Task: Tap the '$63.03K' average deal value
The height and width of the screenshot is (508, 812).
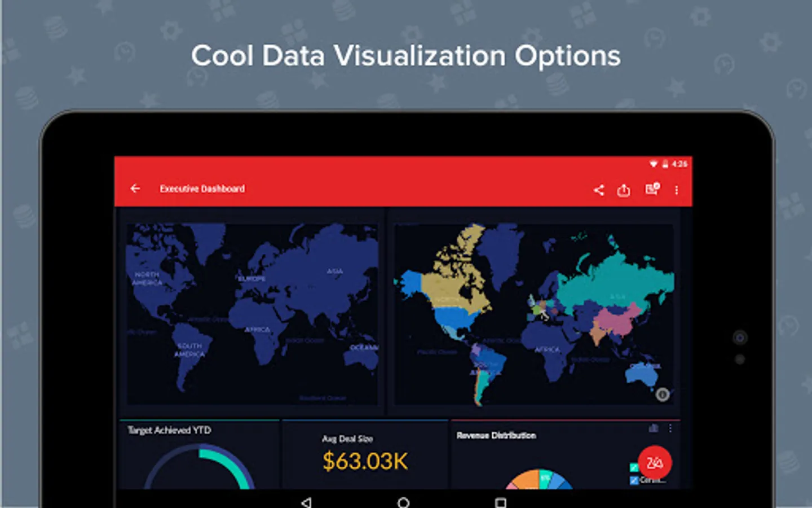Action: tap(365, 461)
